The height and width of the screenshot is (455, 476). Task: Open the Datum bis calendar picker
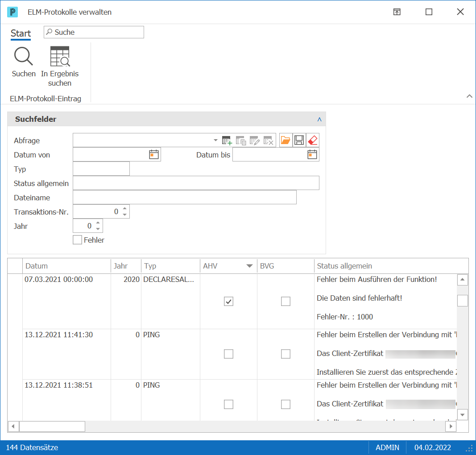pos(312,154)
